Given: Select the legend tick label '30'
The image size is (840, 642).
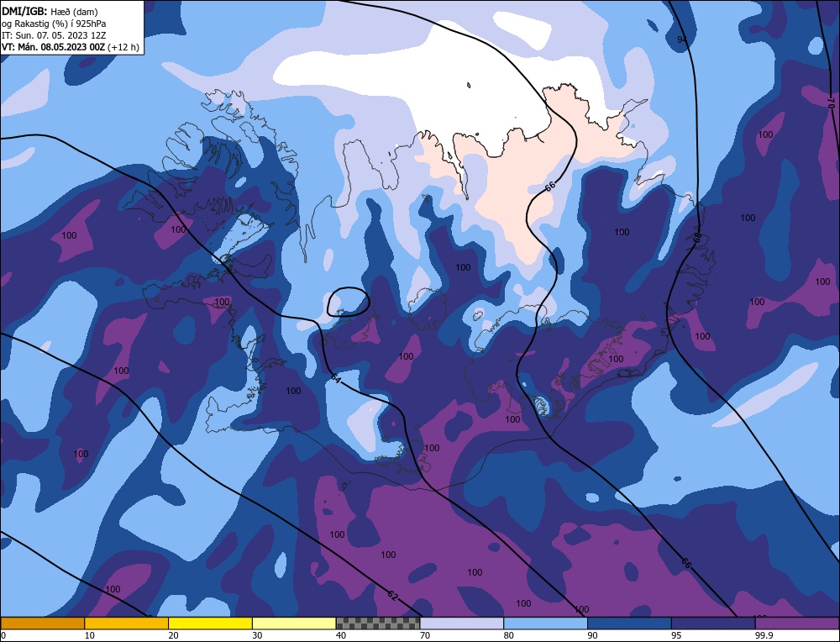Looking at the screenshot, I should [257, 635].
